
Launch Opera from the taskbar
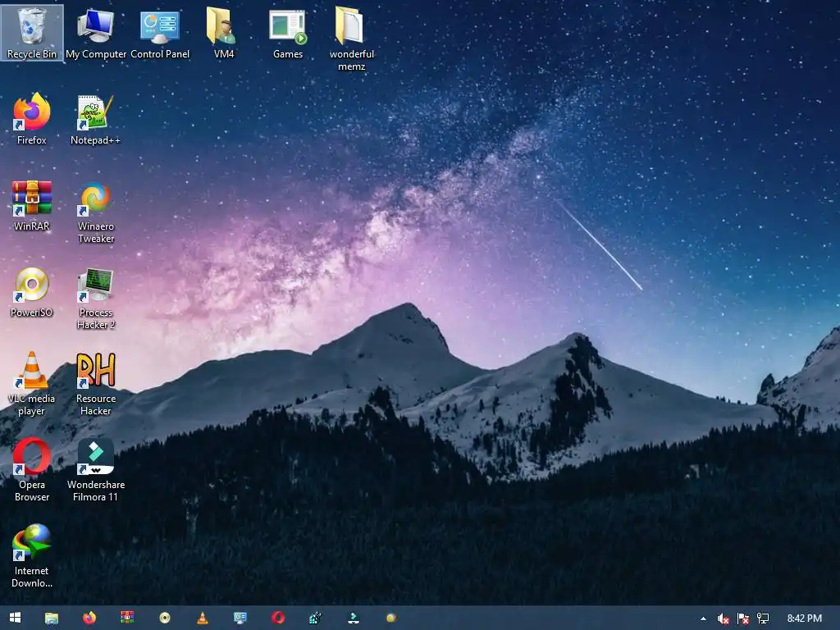(x=278, y=618)
